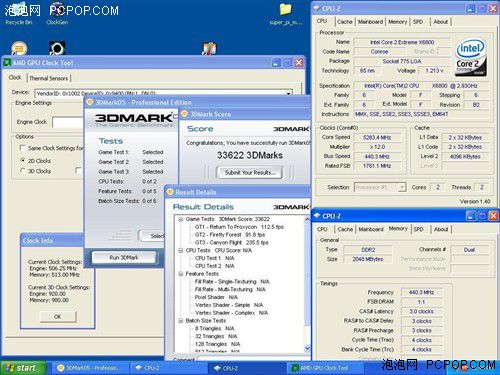
Task: Close the lower CPU-Z window
Action: pyautogui.click(x=493, y=216)
